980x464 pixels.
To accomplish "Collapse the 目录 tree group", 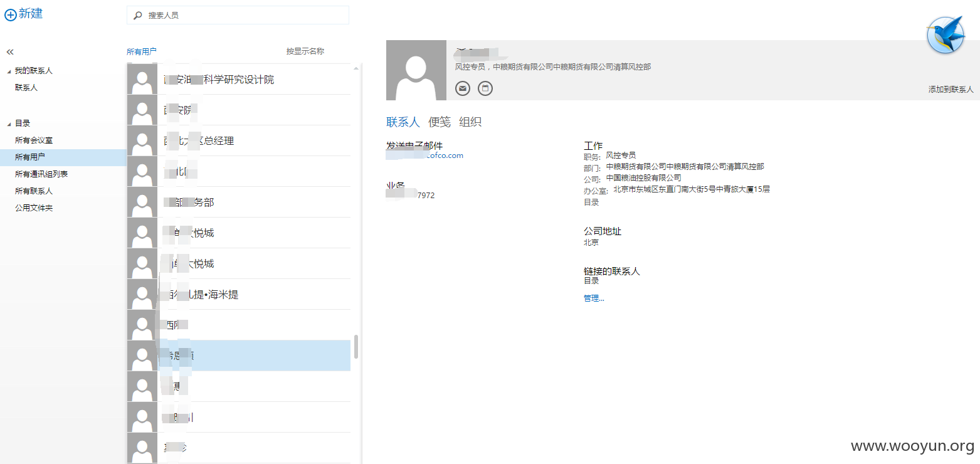I will 9,124.
